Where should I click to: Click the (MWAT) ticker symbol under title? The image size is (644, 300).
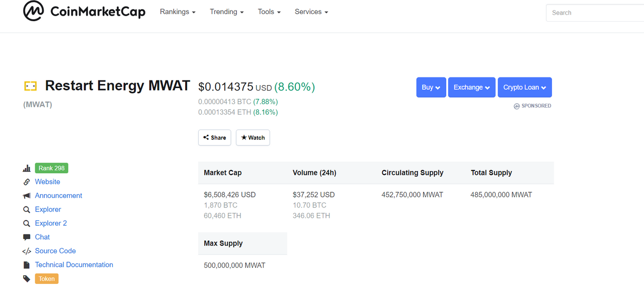pyautogui.click(x=38, y=105)
